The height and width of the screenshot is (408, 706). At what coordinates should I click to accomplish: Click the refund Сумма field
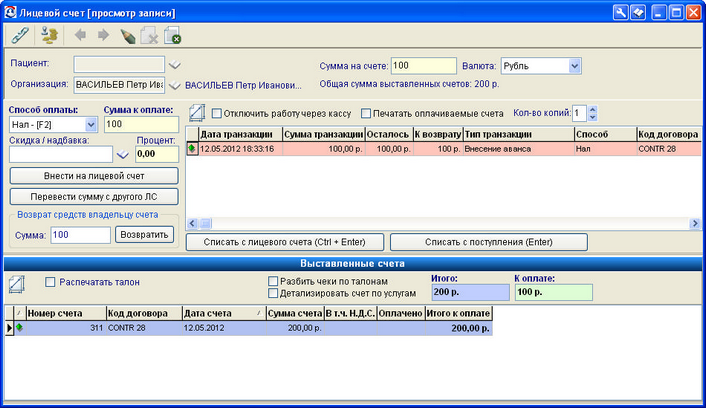click(x=81, y=235)
